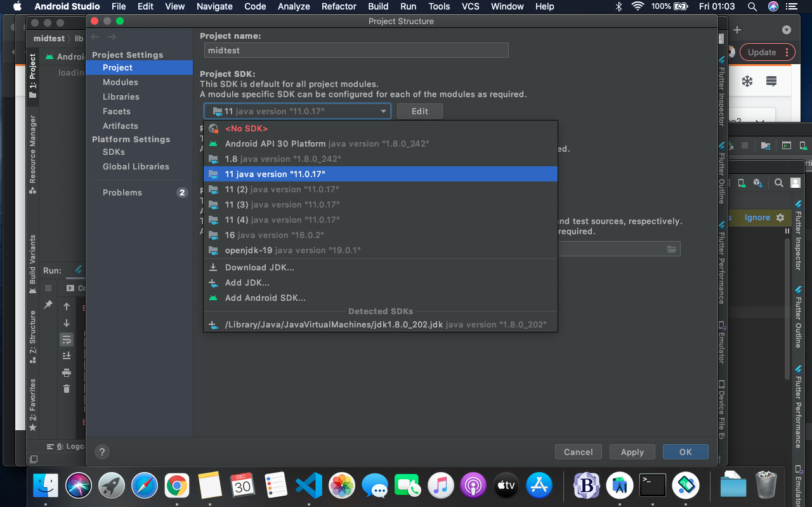The height and width of the screenshot is (507, 812).
Task: Open the Refactor menu
Action: tap(339, 6)
